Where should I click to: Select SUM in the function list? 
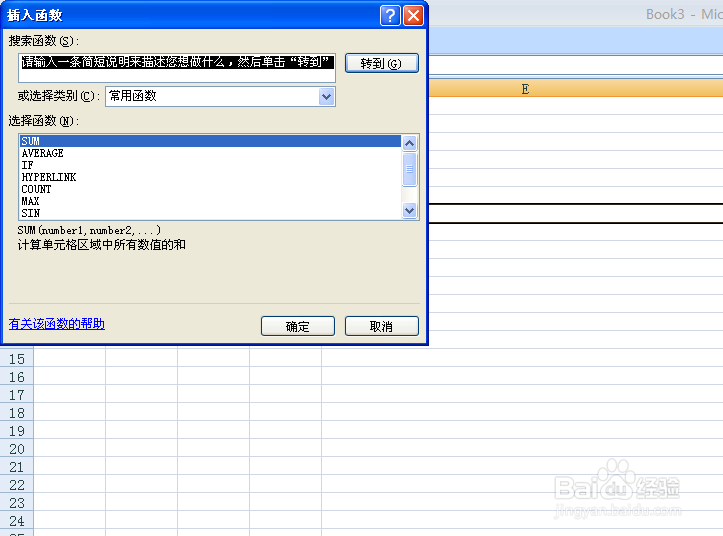210,141
